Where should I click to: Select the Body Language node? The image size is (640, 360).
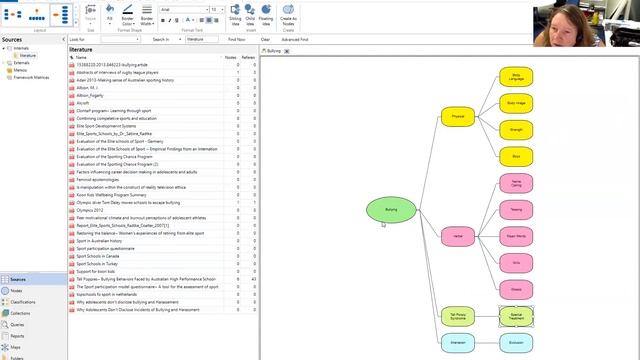click(x=516, y=77)
